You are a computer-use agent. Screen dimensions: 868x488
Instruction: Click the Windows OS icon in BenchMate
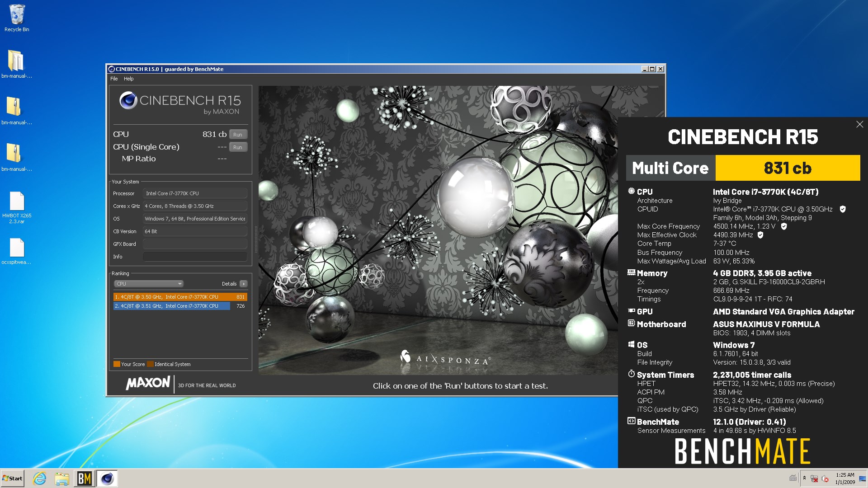coord(631,344)
